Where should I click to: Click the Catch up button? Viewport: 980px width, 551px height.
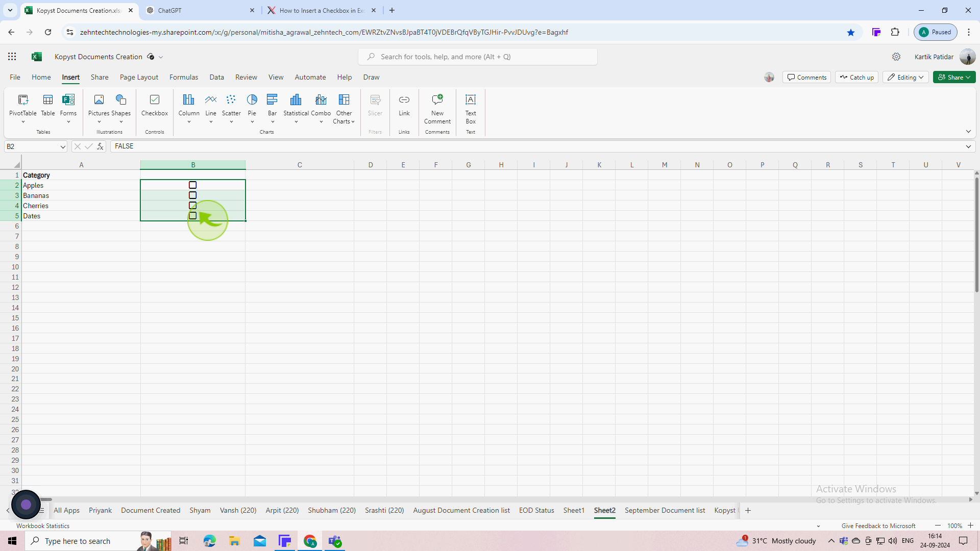(x=857, y=77)
